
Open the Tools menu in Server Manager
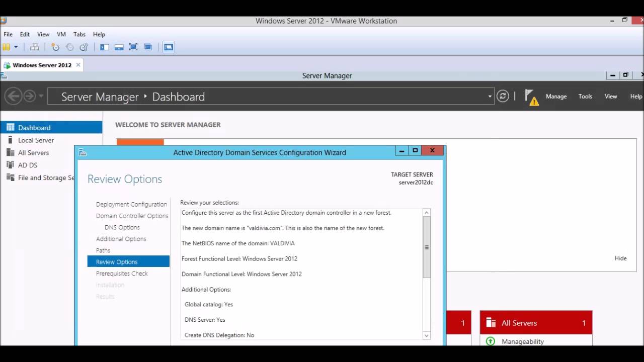point(585,97)
